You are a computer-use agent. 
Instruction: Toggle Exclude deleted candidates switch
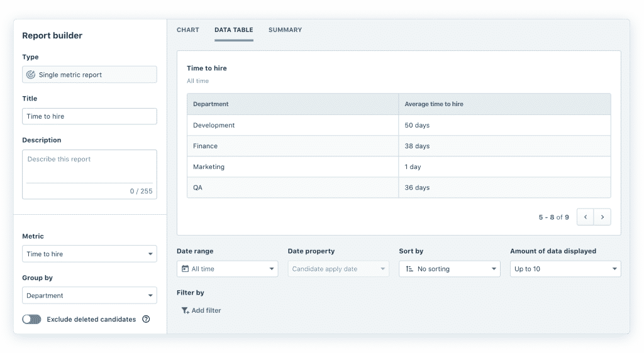pyautogui.click(x=31, y=319)
